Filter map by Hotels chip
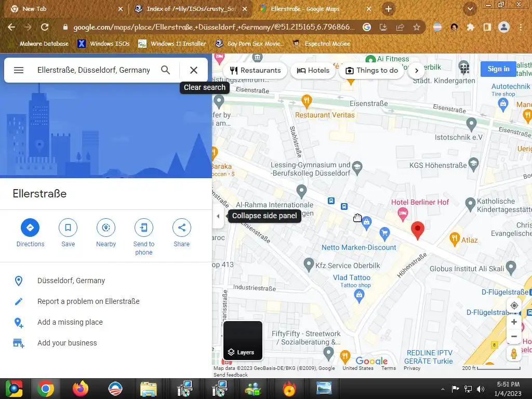This screenshot has height=399, width=532. tap(313, 71)
